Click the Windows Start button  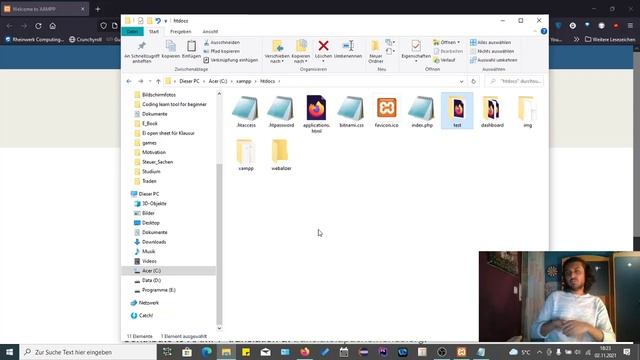pos(9,352)
